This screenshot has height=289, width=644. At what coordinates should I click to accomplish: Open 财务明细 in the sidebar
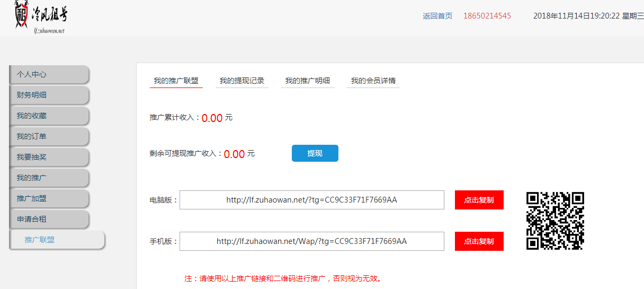pos(49,95)
